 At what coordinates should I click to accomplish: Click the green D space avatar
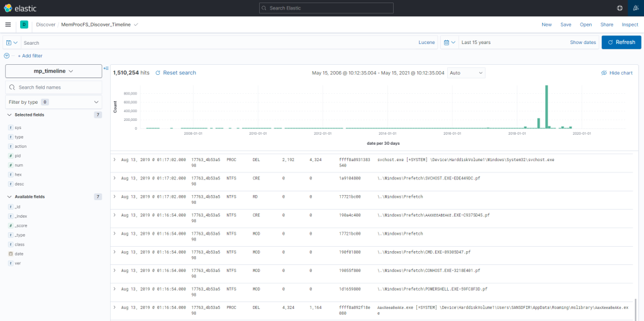pos(25,25)
